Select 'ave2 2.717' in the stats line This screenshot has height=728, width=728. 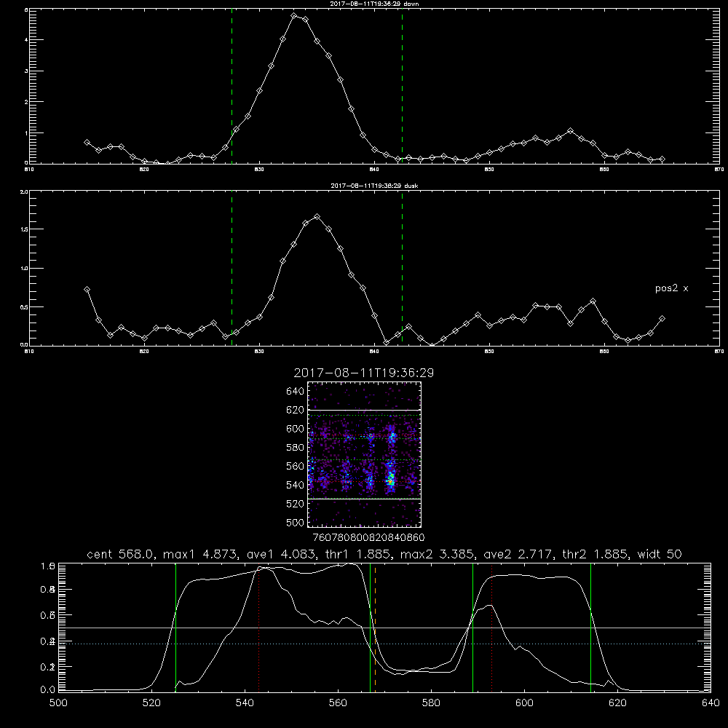(x=517, y=554)
